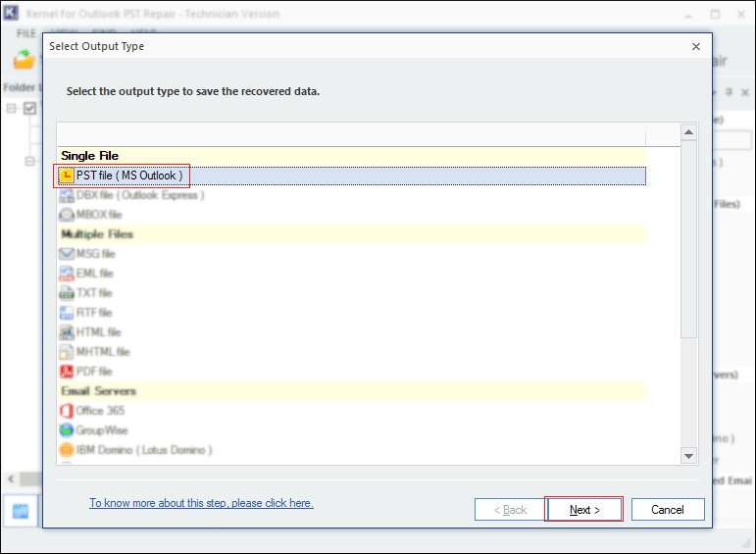The height and width of the screenshot is (554, 756).
Task: Click the Office 365 icon
Action: click(x=66, y=411)
